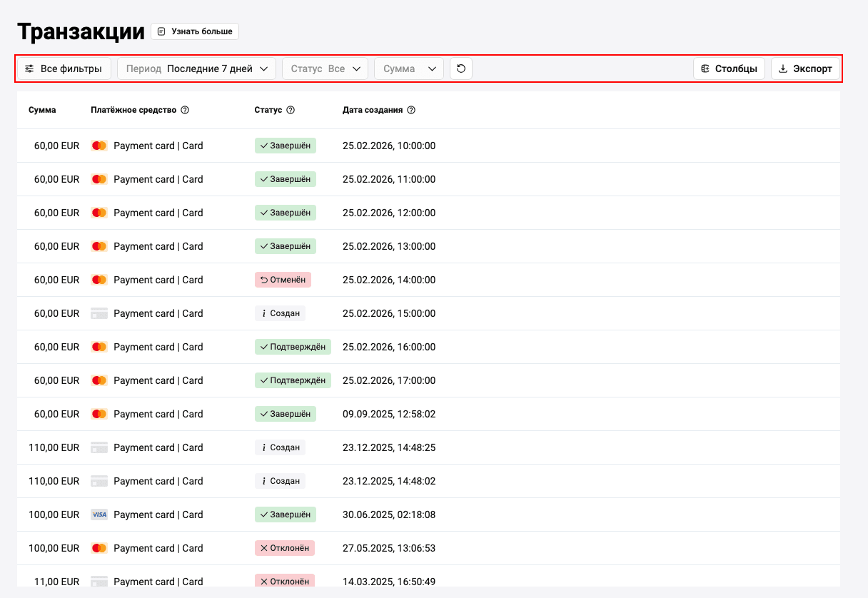Click the Узнать больше button
The image size is (868, 598).
point(195,31)
